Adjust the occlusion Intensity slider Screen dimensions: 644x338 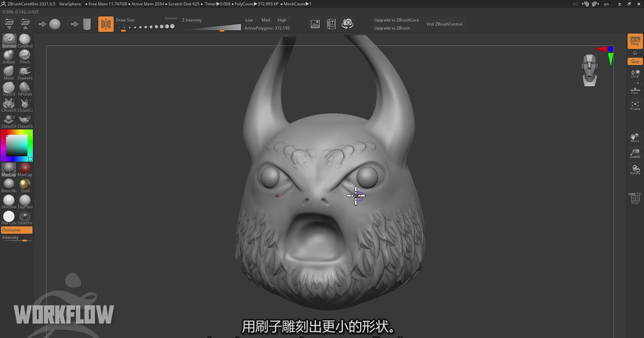click(x=17, y=238)
